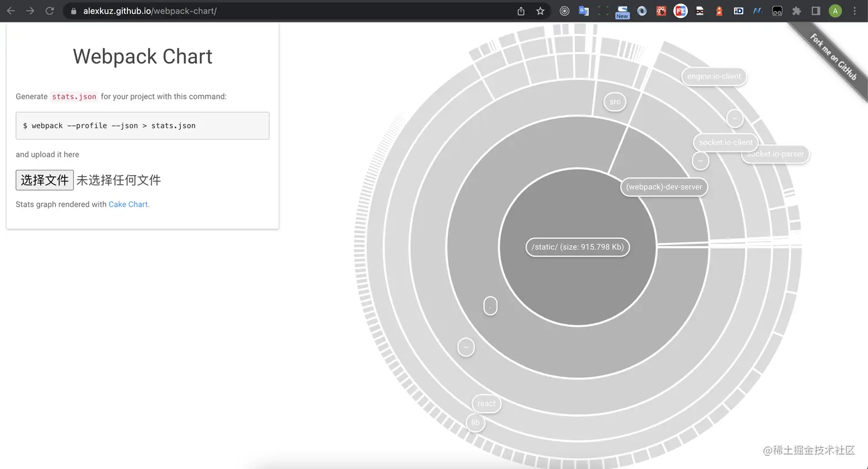Click the Fork me on GitHub ribbon
This screenshot has height=469, width=868.
[x=832, y=56]
